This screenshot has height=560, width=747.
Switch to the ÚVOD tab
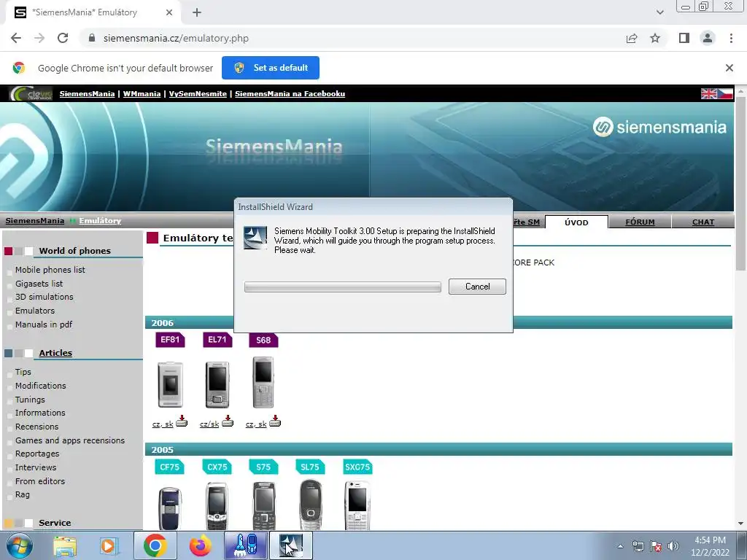[576, 222]
